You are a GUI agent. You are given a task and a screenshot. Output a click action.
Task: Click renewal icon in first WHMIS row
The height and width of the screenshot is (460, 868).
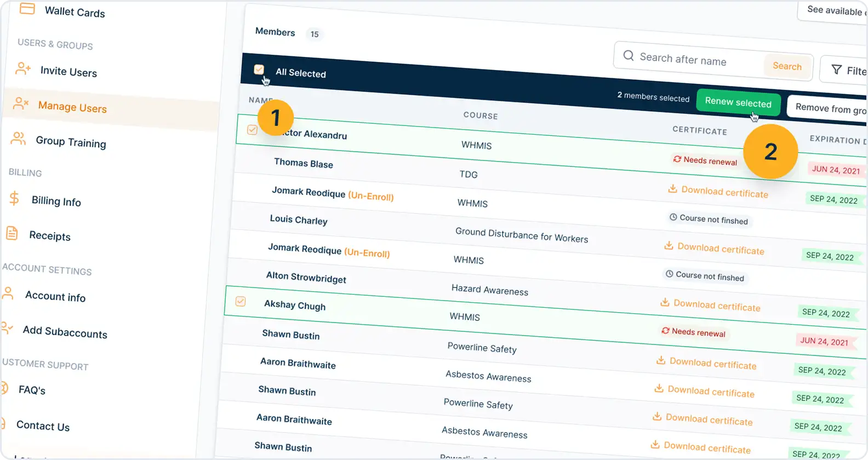point(677,159)
